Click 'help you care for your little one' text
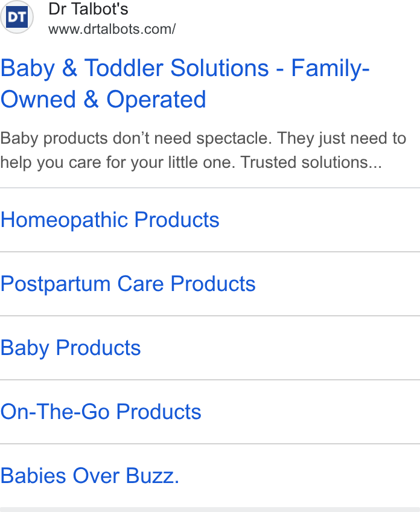Screen dimensions: 420x512 coord(118,162)
